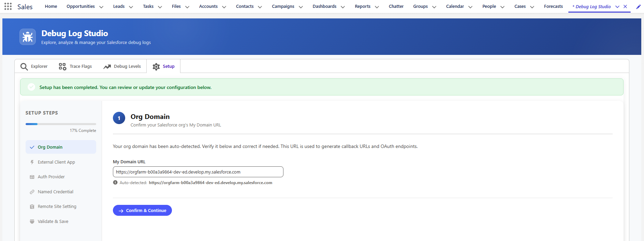Click the '17% Complete' text

click(83, 131)
